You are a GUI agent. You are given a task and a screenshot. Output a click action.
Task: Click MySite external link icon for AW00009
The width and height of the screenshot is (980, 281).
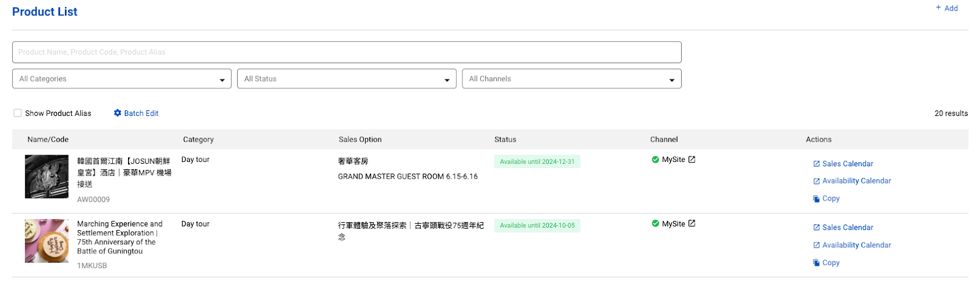click(x=692, y=160)
